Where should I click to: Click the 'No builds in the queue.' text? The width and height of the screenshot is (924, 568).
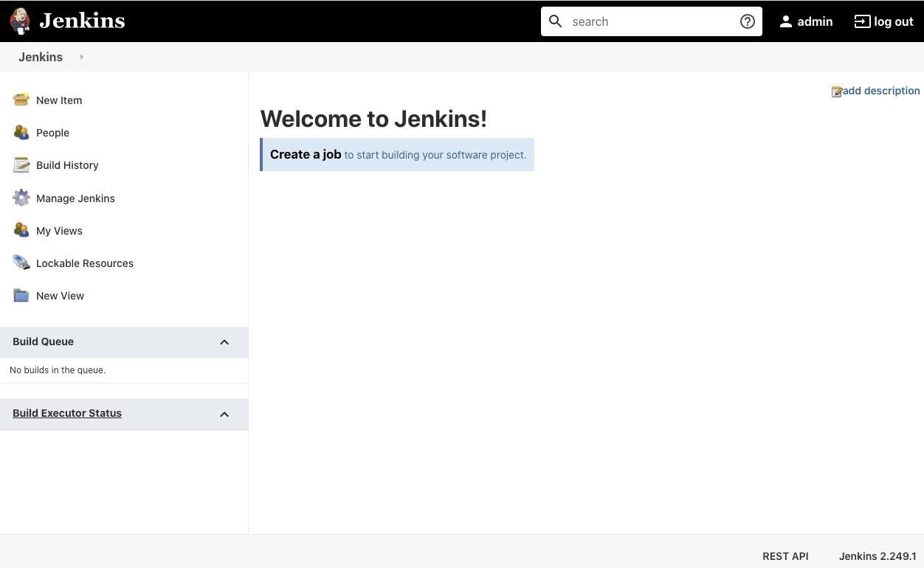pyautogui.click(x=58, y=370)
